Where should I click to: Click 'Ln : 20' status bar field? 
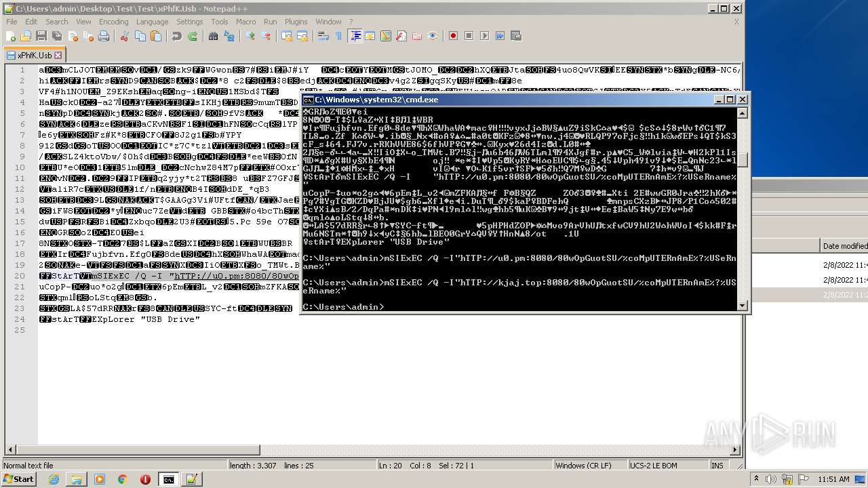390,466
